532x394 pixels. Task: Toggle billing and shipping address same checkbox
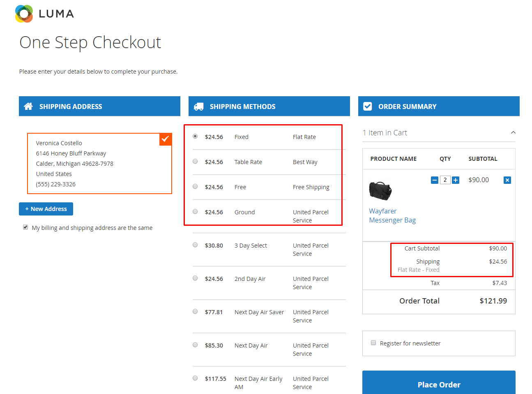pos(25,227)
